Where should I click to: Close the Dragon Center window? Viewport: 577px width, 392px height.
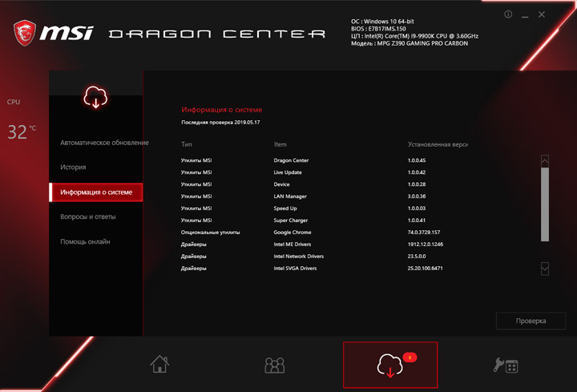[x=542, y=14]
